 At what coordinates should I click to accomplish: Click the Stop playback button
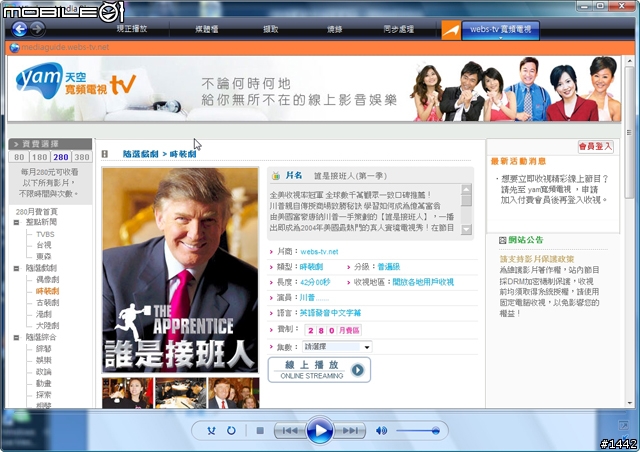[260, 430]
